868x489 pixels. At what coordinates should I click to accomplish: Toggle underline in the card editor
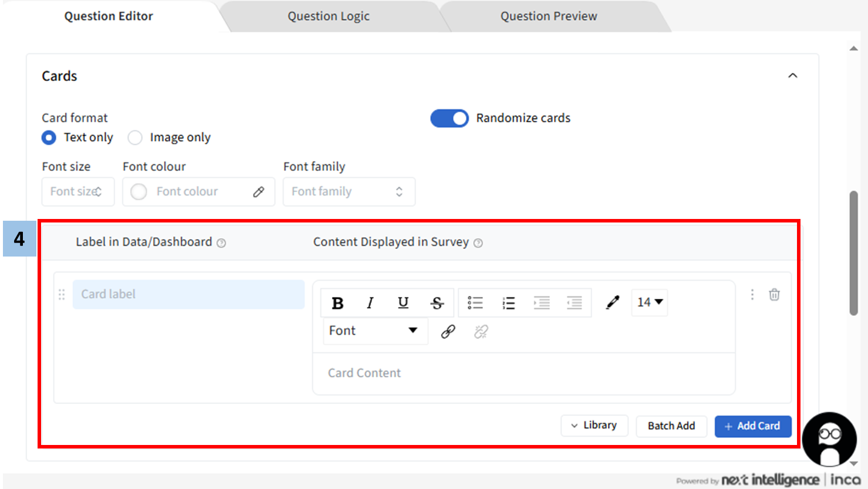coord(403,303)
